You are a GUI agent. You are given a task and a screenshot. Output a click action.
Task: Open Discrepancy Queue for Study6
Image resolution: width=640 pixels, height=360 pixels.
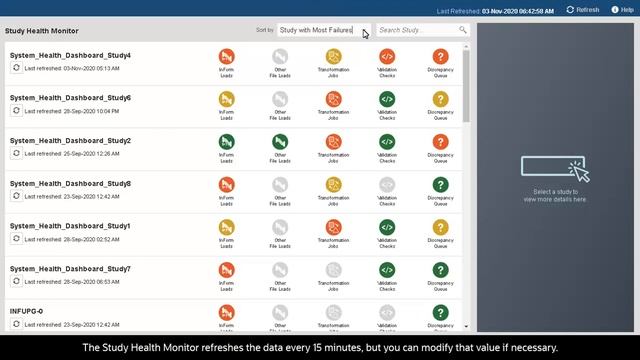(440, 99)
